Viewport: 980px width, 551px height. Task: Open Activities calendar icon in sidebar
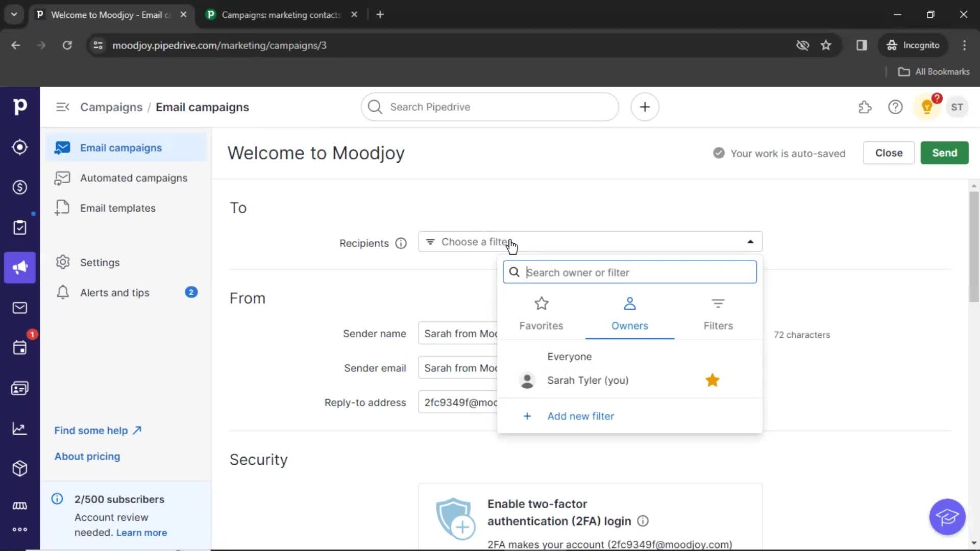click(x=20, y=348)
